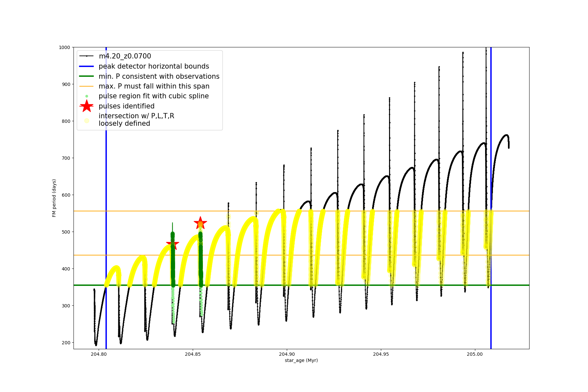The width and height of the screenshot is (588, 392).
Task: Click the 200 y-axis tick label
Action: (x=66, y=343)
